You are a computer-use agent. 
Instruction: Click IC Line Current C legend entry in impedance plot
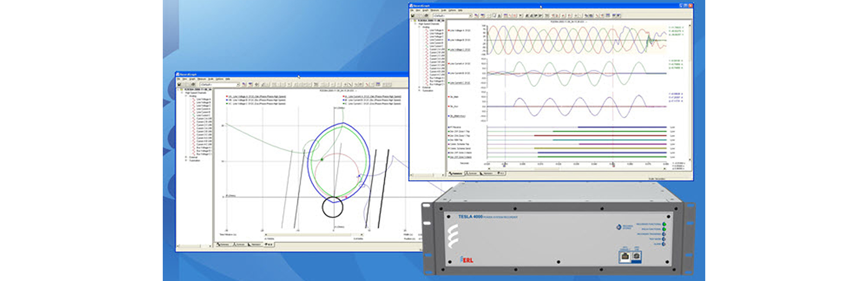coord(373,104)
